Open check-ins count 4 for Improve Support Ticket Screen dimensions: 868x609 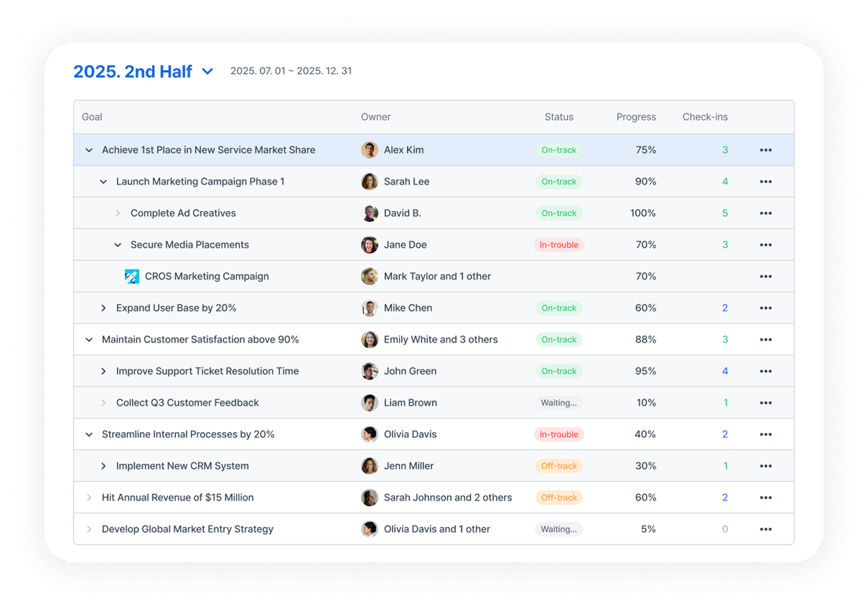(725, 371)
